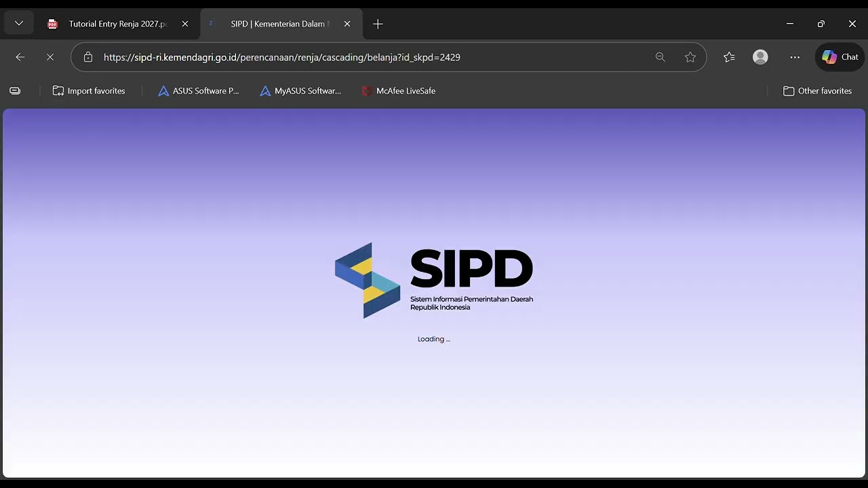
Task: Open McAfee LiveSafe bookmark
Action: tap(398, 91)
